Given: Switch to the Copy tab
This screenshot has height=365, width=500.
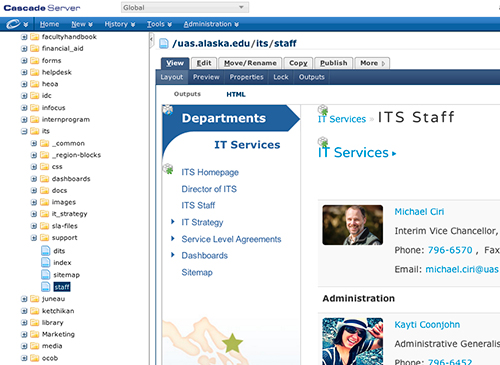Looking at the screenshot, I should (x=298, y=63).
